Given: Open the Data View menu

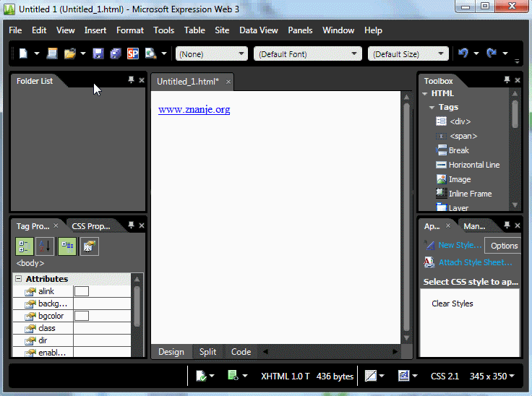Looking at the screenshot, I should pos(258,30).
